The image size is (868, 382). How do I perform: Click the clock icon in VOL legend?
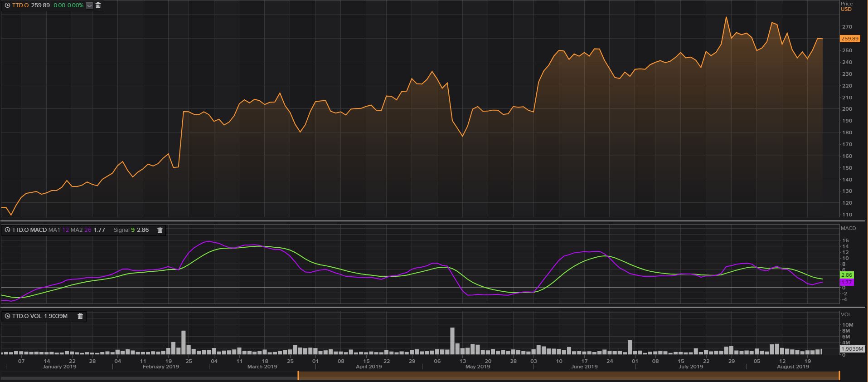[x=8, y=316]
